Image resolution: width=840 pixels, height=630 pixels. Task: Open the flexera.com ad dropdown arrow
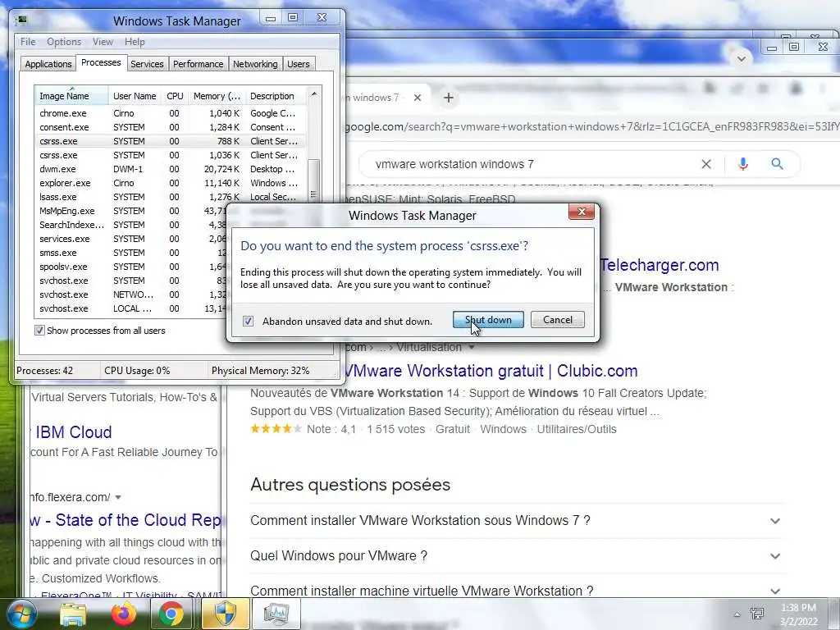pos(118,497)
